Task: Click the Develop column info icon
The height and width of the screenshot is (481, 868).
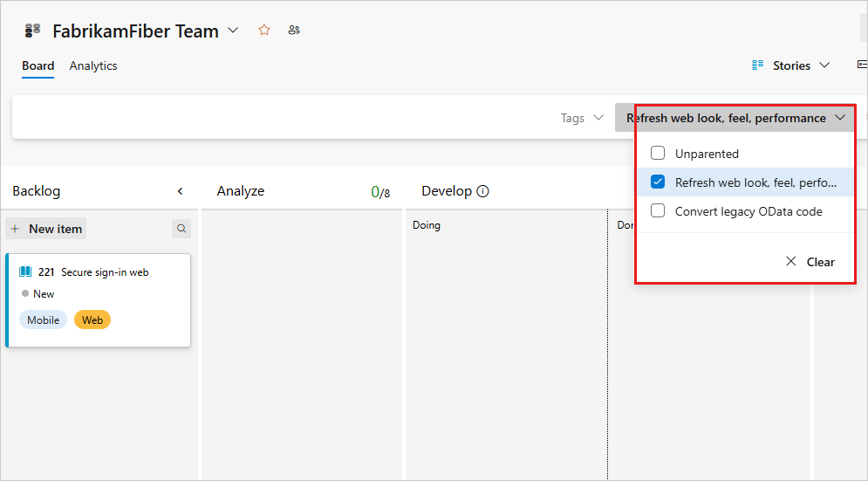Action: [x=482, y=191]
